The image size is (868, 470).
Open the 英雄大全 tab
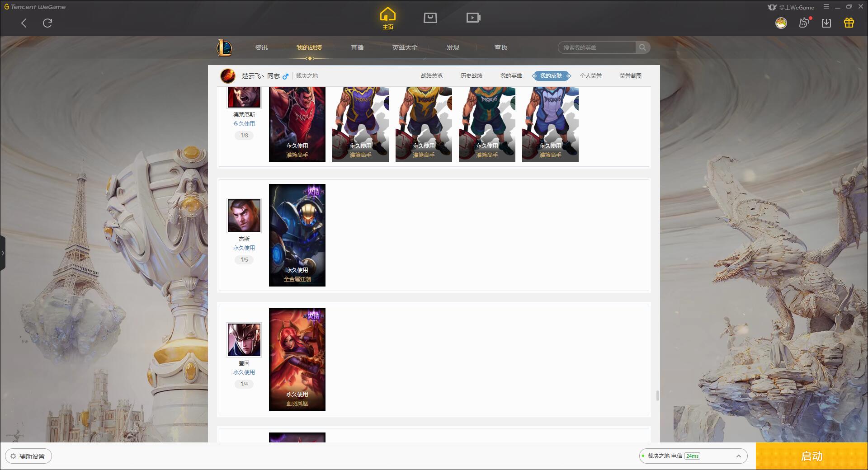405,47
